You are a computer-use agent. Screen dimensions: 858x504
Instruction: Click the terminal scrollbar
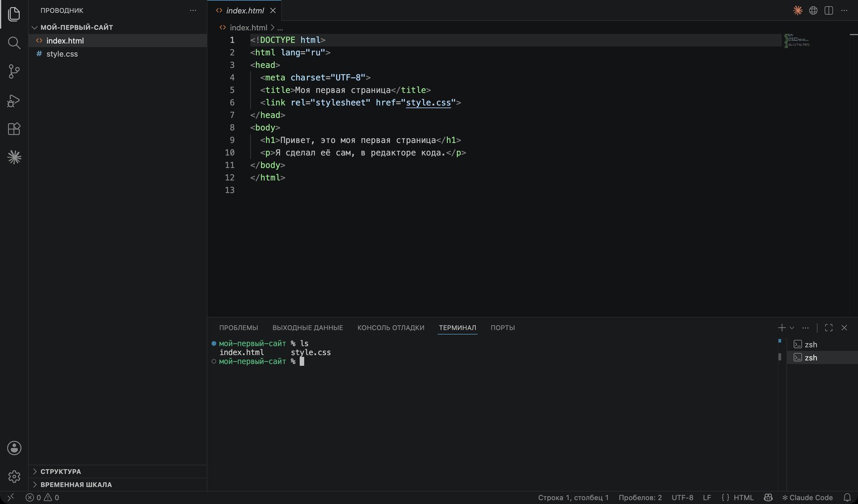[780, 357]
